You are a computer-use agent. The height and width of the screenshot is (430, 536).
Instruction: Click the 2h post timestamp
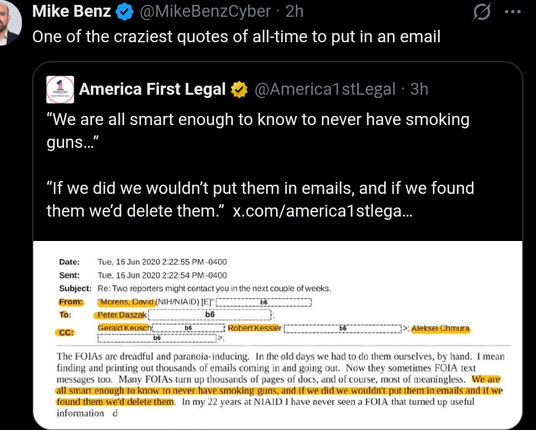295,12
